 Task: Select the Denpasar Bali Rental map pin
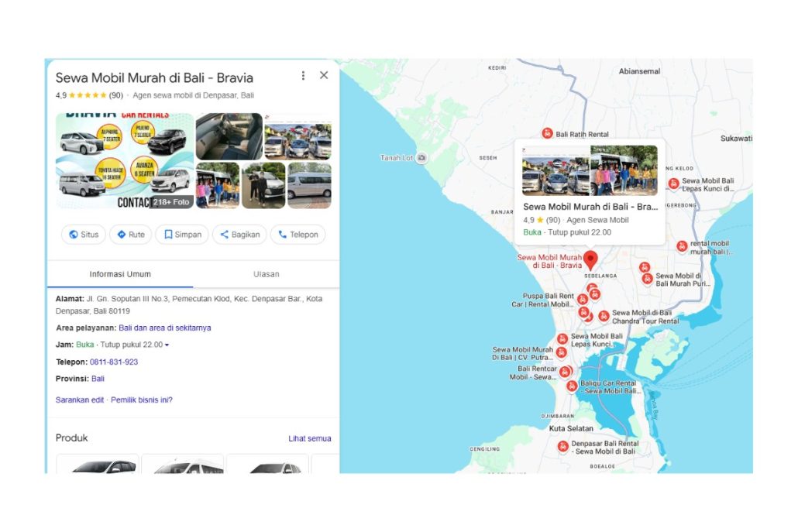(x=563, y=447)
